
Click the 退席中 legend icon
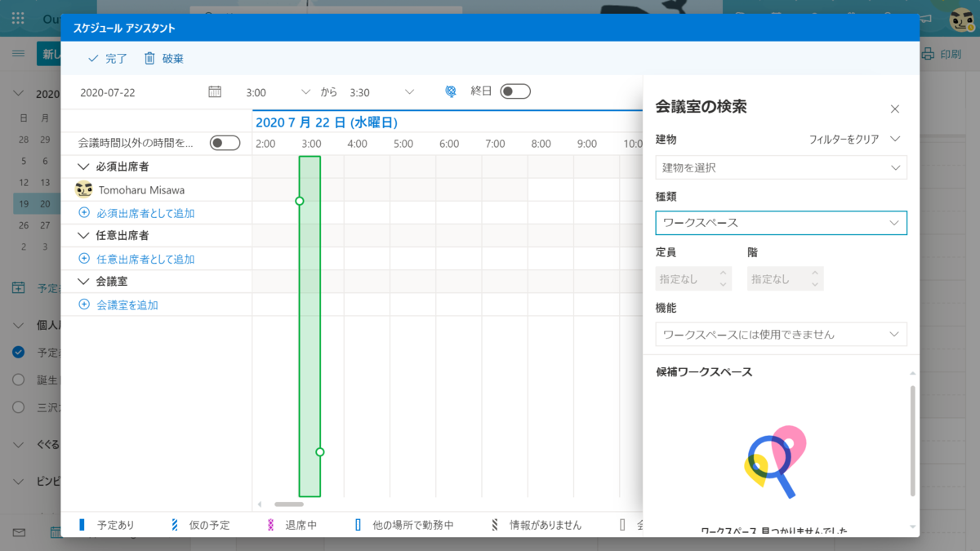point(271,525)
